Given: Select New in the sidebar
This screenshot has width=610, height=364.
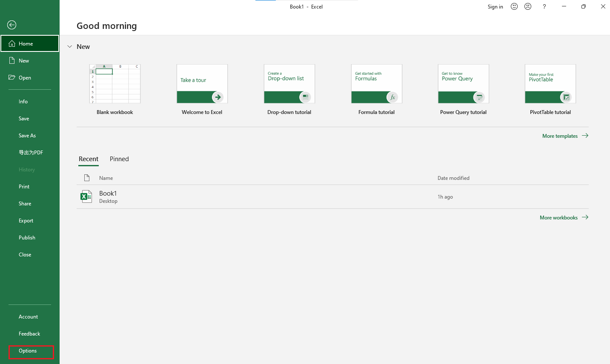Looking at the screenshot, I should pyautogui.click(x=30, y=61).
